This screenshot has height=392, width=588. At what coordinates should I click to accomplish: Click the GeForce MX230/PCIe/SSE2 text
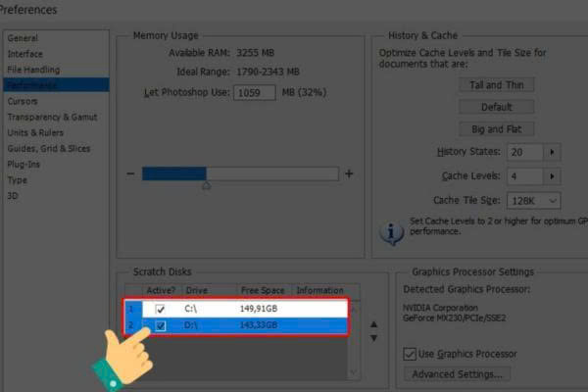[454, 318]
